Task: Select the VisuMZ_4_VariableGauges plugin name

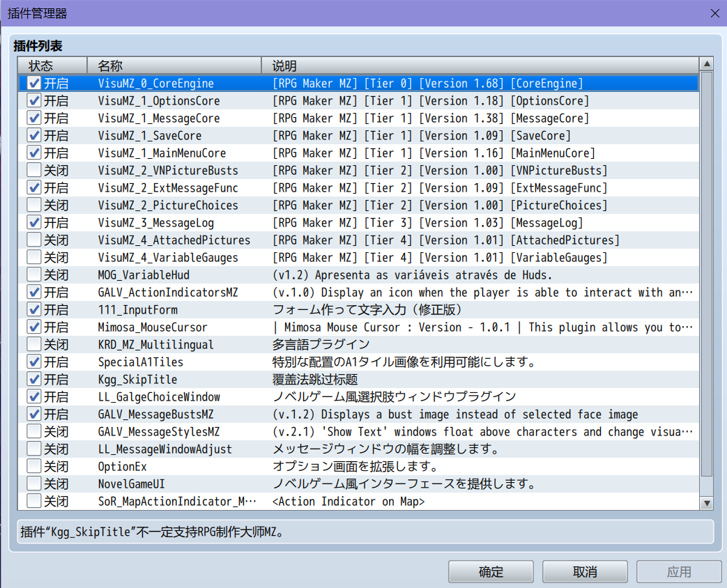Action: click(x=168, y=258)
